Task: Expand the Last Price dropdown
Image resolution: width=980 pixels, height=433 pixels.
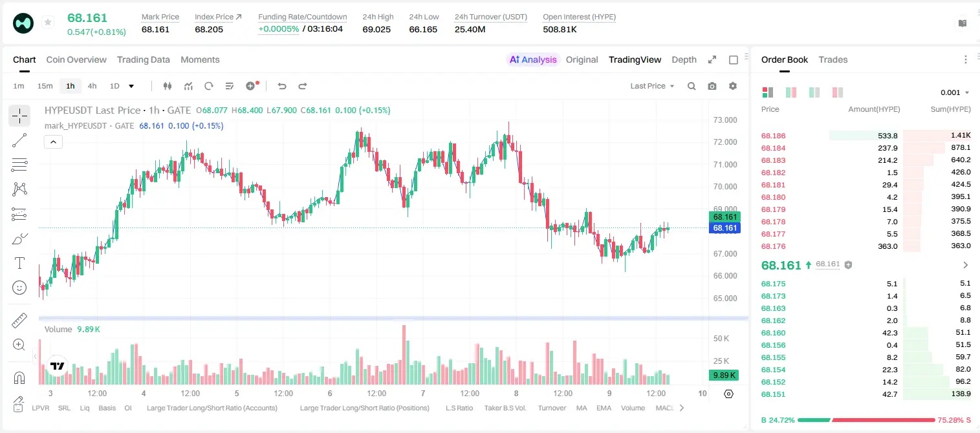Action: [652, 86]
